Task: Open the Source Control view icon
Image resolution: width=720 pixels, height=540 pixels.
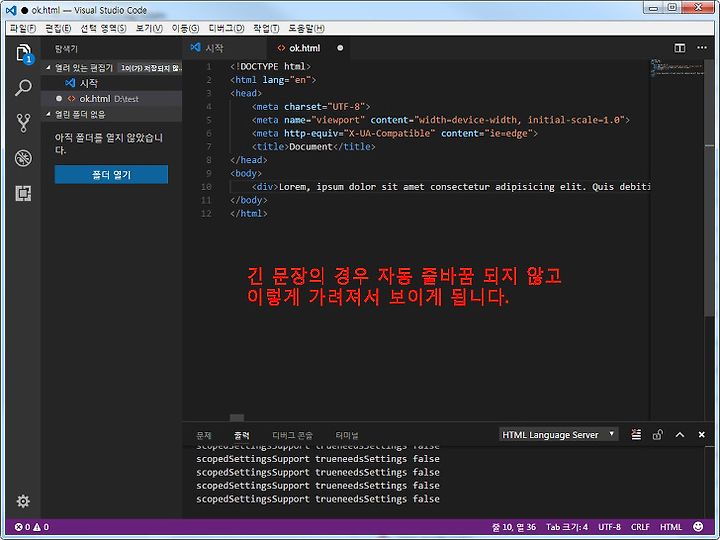Action: [x=23, y=123]
